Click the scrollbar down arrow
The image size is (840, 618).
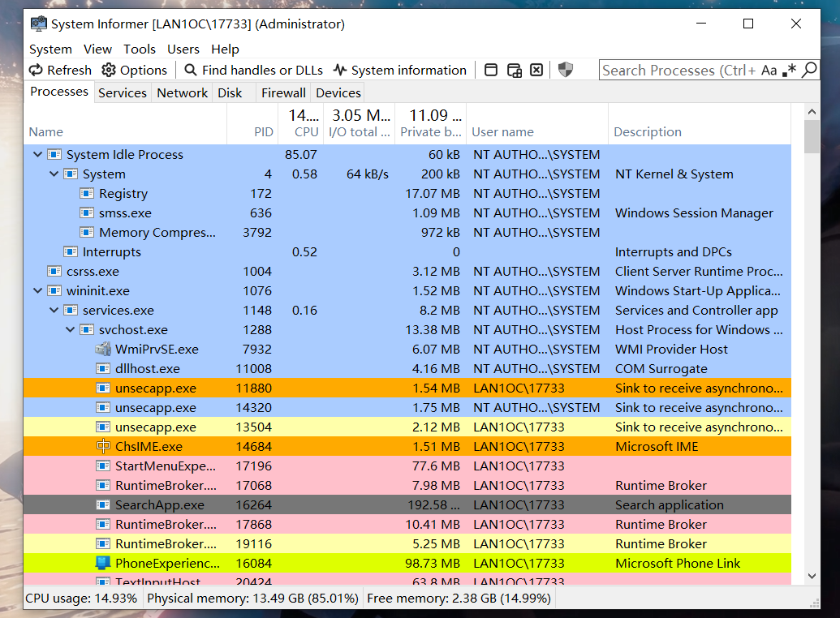[x=812, y=576]
